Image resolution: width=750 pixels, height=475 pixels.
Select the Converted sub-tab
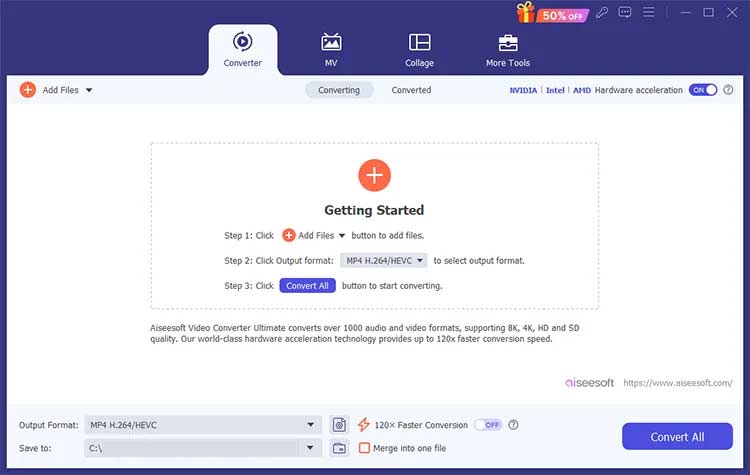411,90
